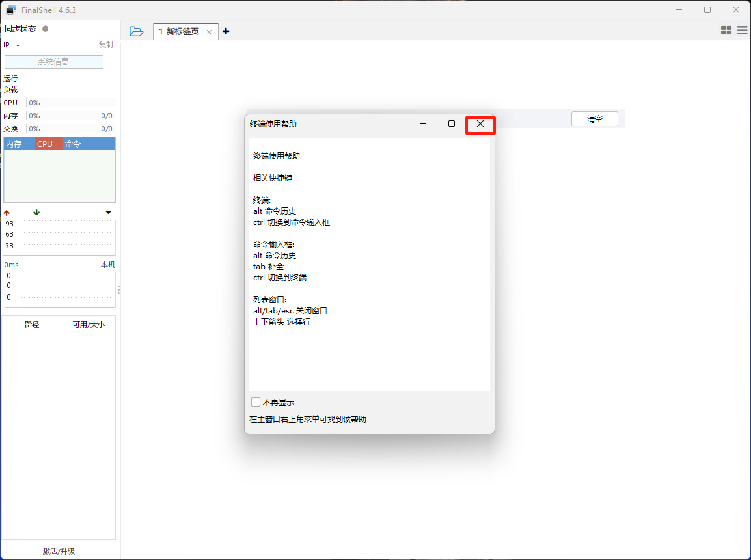Click the 可用/大小 column header
Image resolution: width=751 pixels, height=560 pixels.
(89, 325)
